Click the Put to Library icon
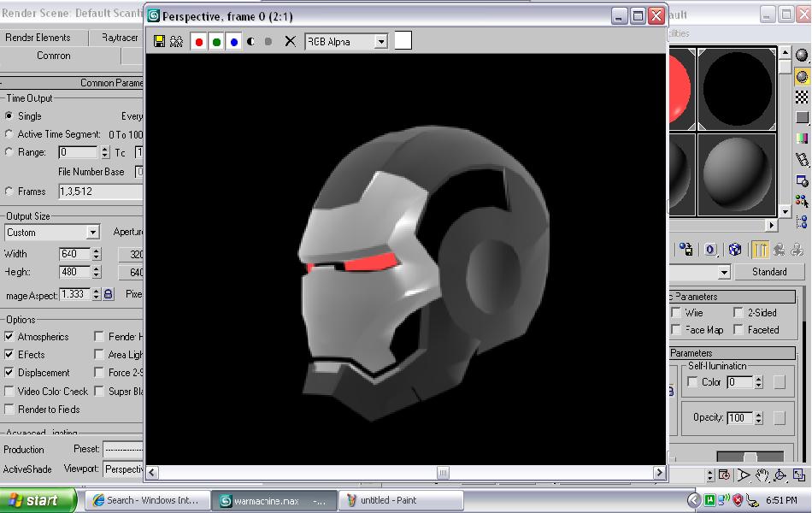The image size is (812, 513). 686,250
